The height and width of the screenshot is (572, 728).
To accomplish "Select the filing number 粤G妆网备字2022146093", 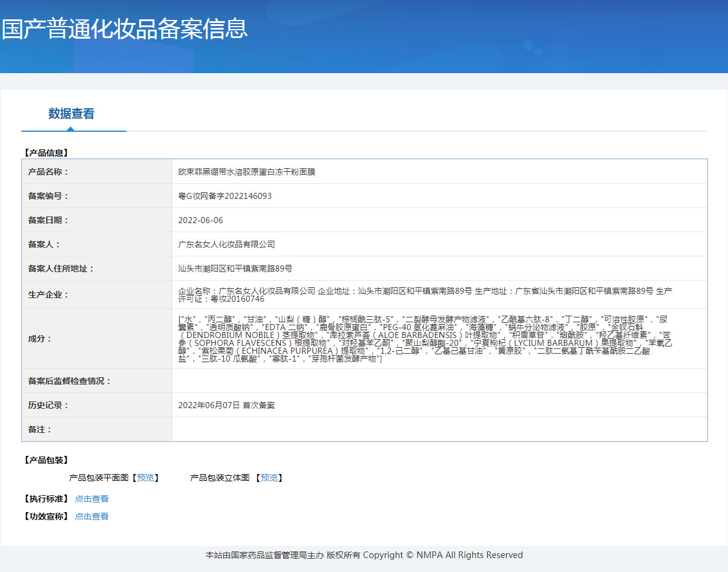I will tap(225, 196).
